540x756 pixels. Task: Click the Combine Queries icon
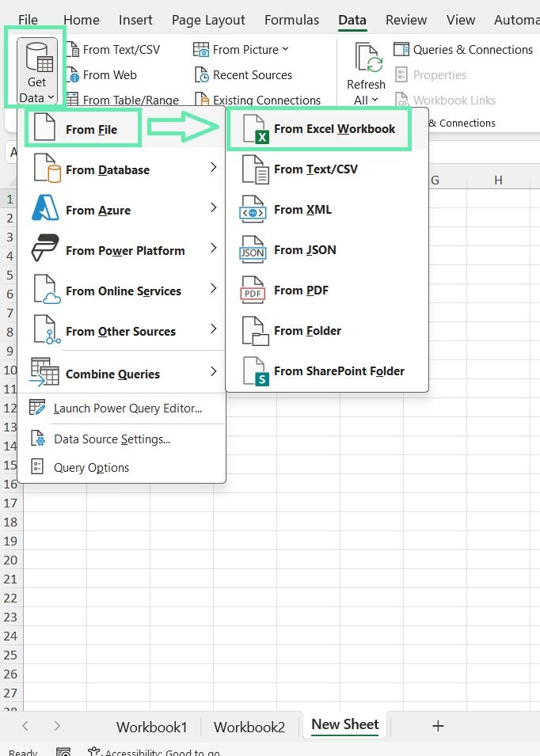[x=44, y=372]
